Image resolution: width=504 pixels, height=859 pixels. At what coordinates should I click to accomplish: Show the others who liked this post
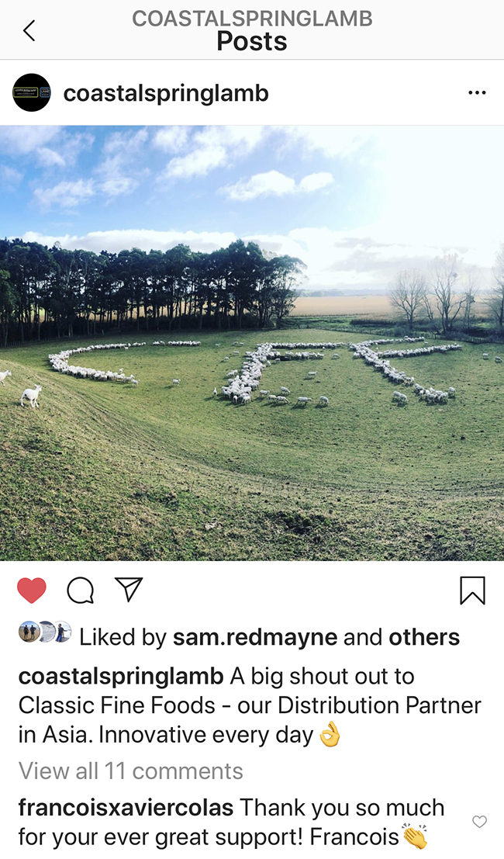click(x=424, y=637)
